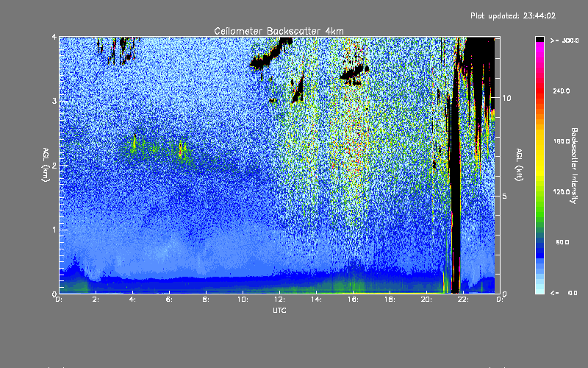Select the '4:' UTC hour tick label
Viewport: 588px width, 368px height.
pyautogui.click(x=132, y=300)
